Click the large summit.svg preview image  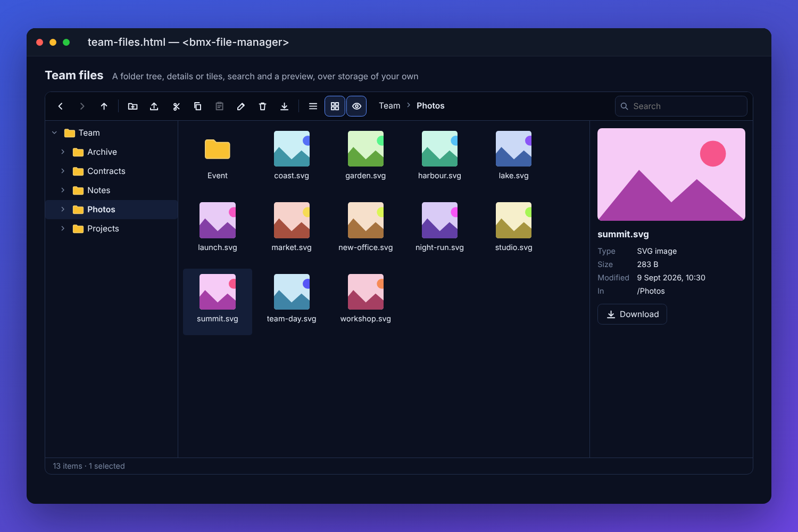(671, 174)
